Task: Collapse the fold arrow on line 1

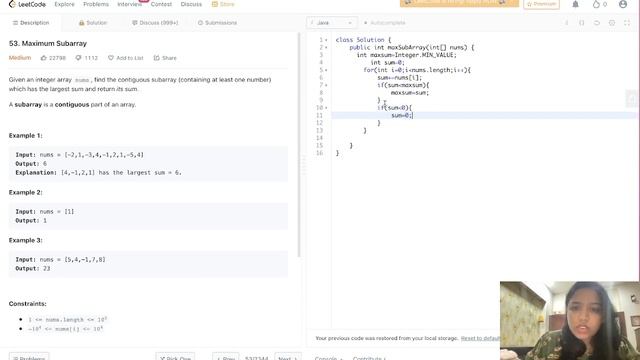Action: [326, 40]
